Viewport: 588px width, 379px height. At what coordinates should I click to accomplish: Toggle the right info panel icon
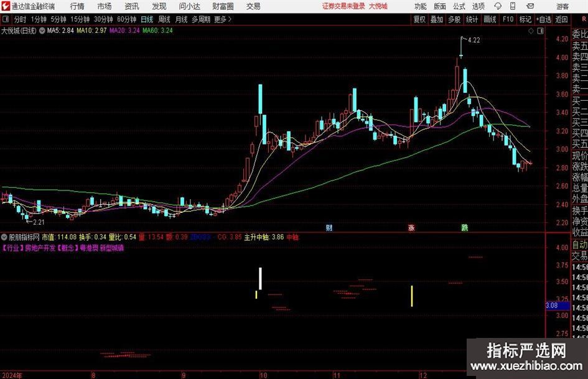(540, 31)
